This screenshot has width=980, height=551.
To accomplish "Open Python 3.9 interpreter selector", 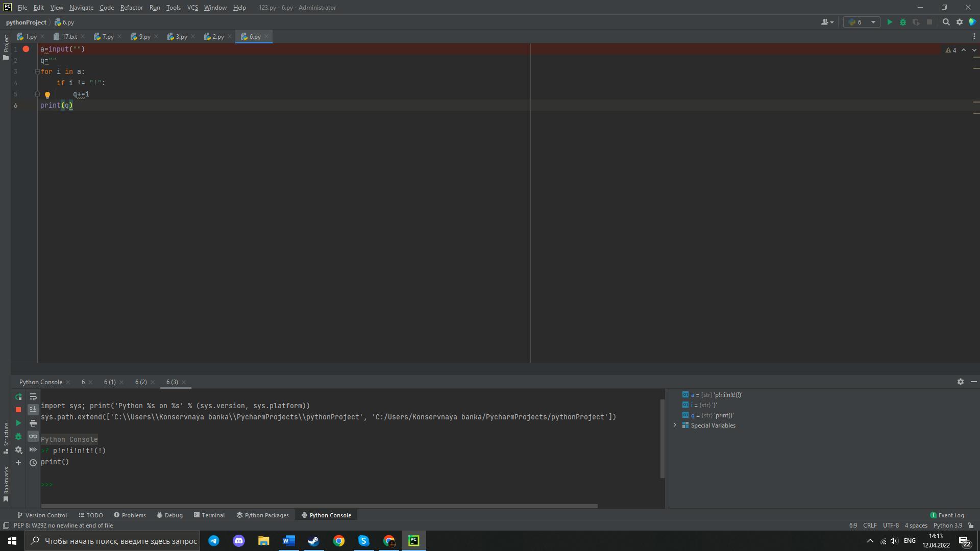I will (948, 525).
